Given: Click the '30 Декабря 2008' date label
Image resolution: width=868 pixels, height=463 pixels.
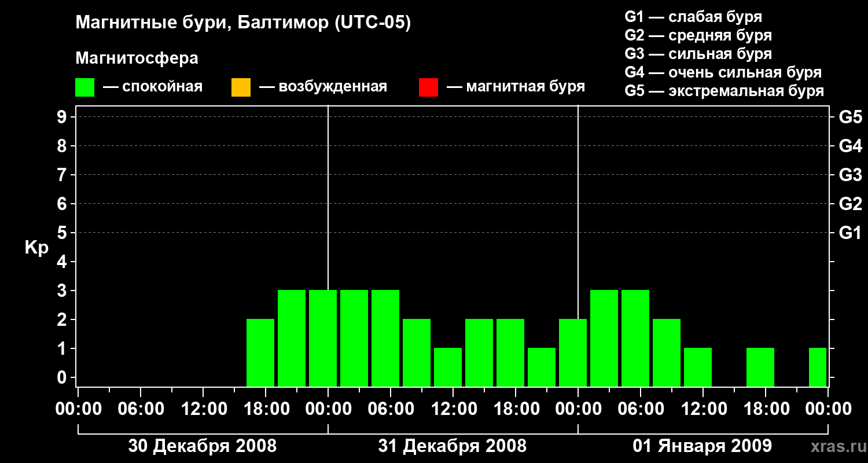Looking at the screenshot, I should click(x=203, y=446).
